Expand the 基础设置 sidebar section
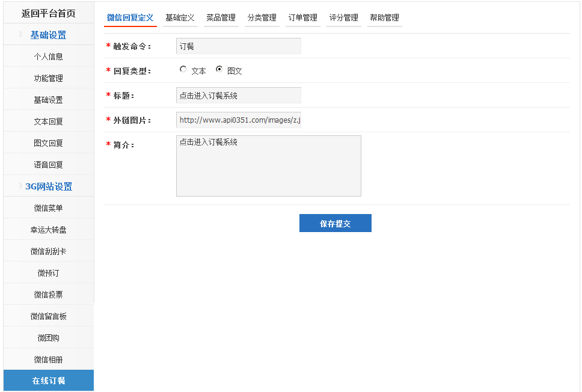This screenshot has width=582, height=392. pos(47,35)
